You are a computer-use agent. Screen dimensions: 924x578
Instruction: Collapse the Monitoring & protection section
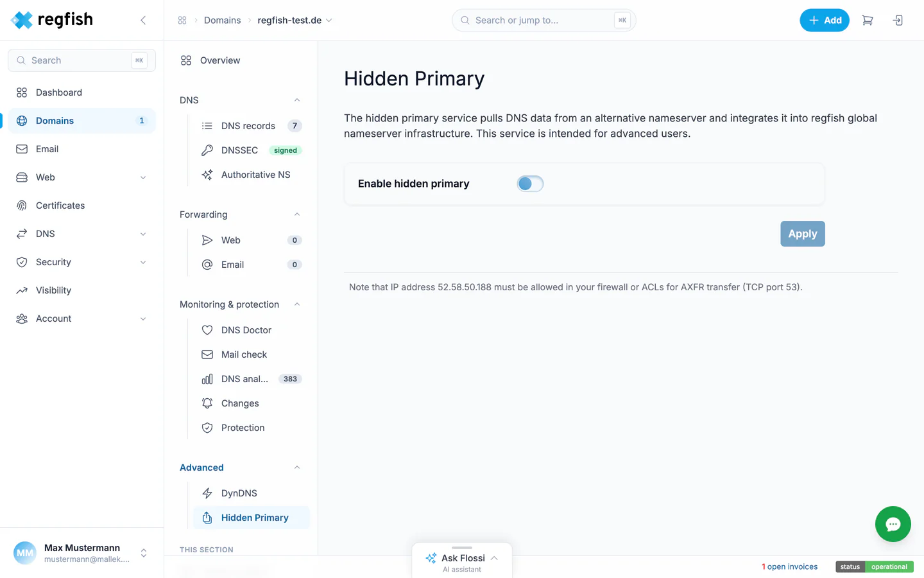[297, 304]
